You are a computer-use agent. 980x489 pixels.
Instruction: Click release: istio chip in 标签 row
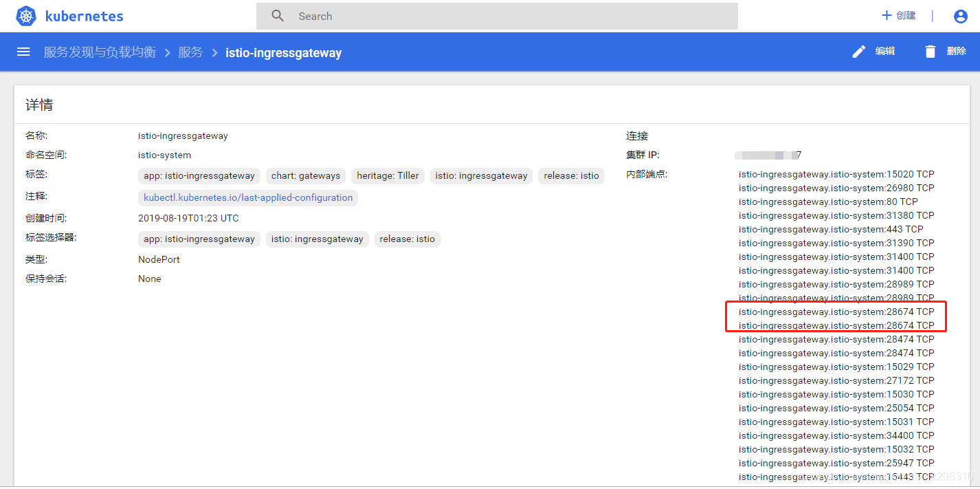[x=571, y=175]
